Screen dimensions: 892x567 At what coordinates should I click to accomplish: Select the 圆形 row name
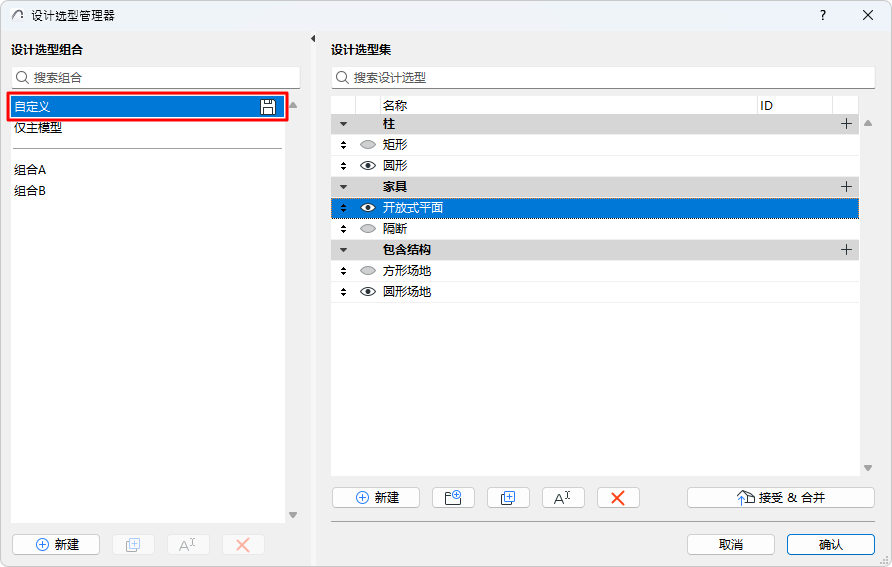tap(395, 165)
